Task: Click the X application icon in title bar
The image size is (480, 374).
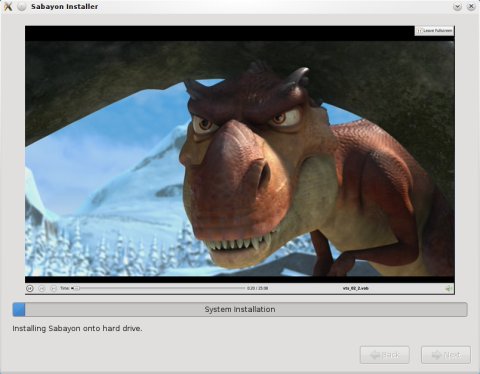Action: tap(8, 6)
